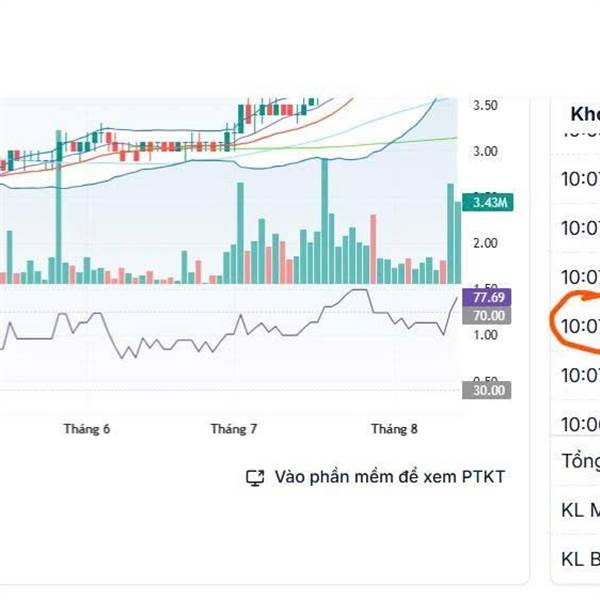Open 'Vào phần mềm để xem PTKT' link
This screenshot has height=600, width=600.
[x=389, y=477]
